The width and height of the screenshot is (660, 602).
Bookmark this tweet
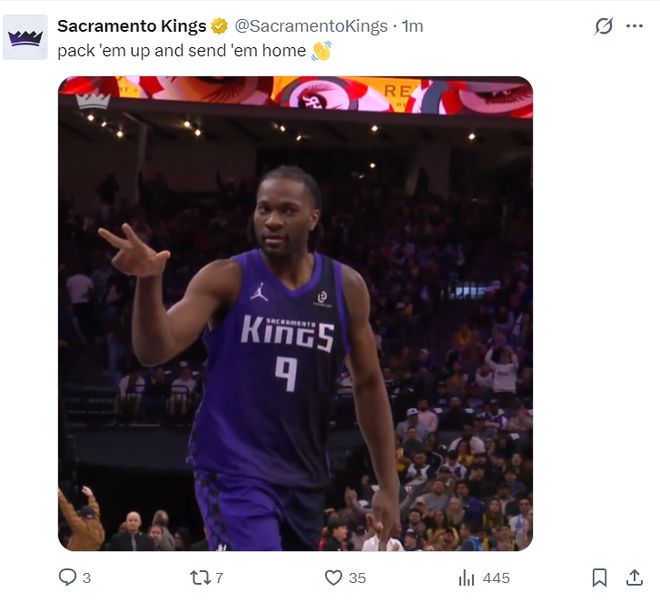(599, 577)
